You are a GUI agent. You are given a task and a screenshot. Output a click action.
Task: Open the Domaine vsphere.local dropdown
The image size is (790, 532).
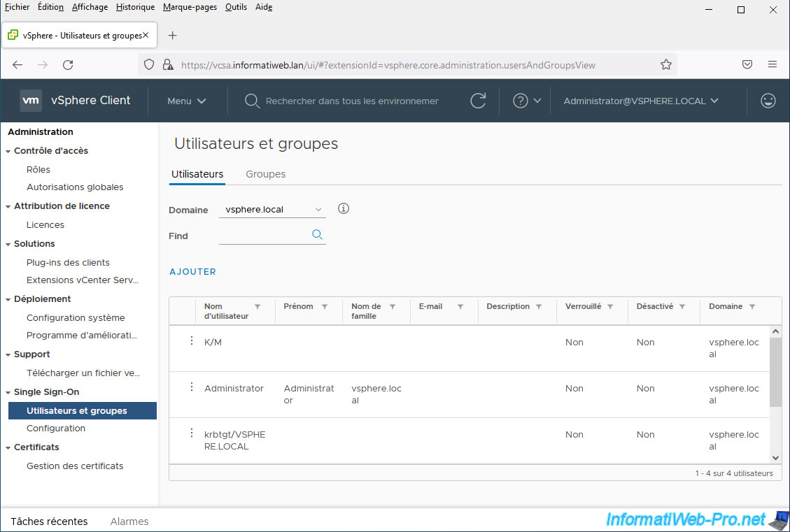273,210
